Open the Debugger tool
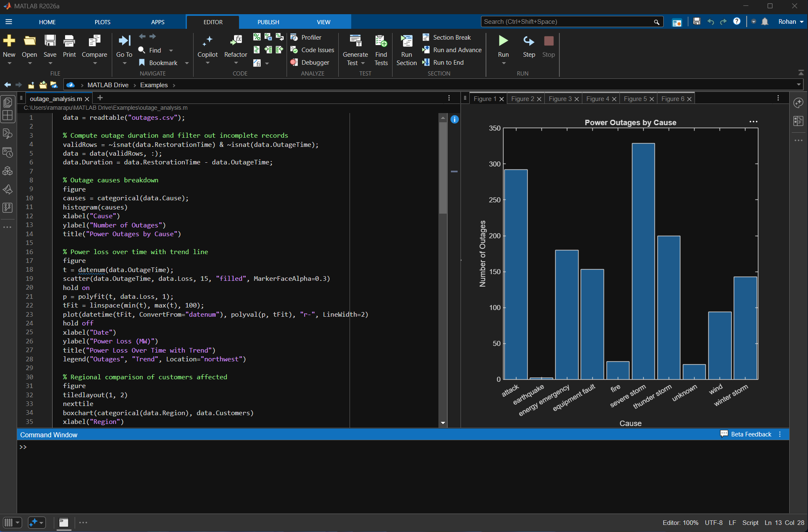Screen dimensions: 808x532 point(310,63)
